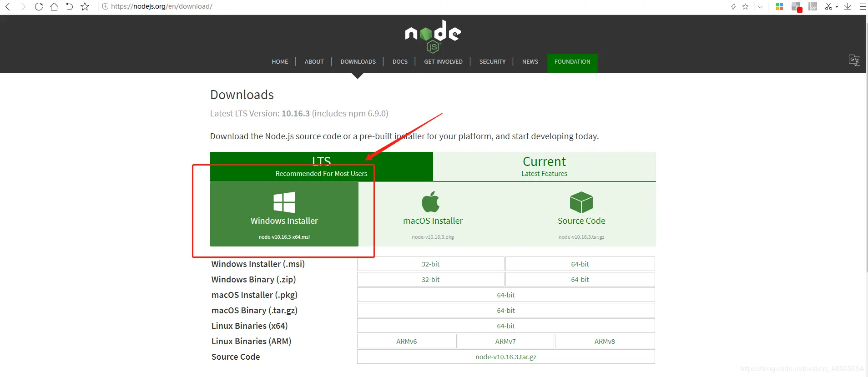868x377 pixels.
Task: Click 'Latest LTS Version: 10.16.3' text
Action: coord(260,114)
